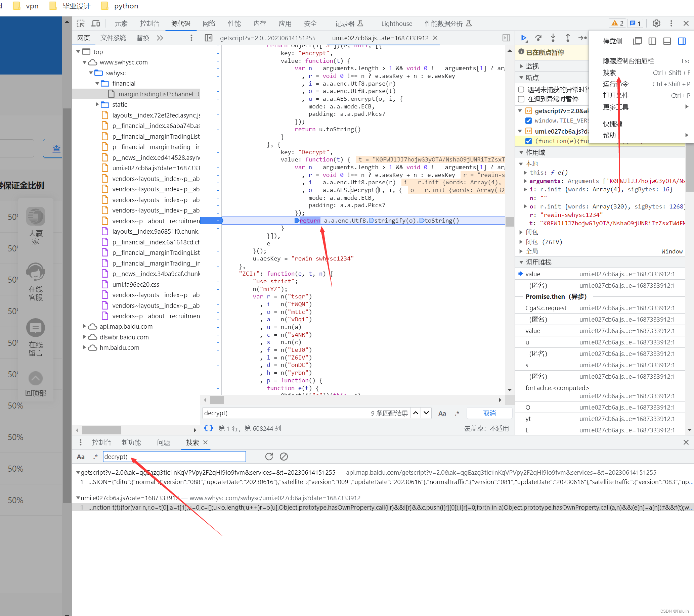Resume script execution
The width and height of the screenshot is (694, 616).
[x=524, y=38]
